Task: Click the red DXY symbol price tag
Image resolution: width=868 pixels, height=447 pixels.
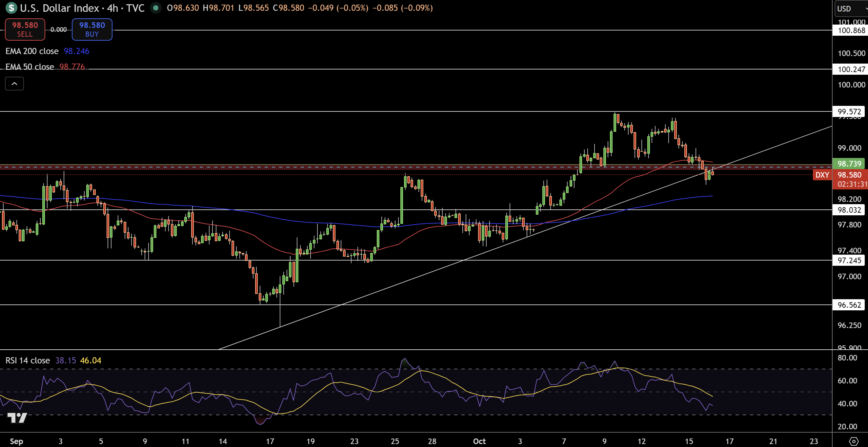Action: tap(822, 175)
